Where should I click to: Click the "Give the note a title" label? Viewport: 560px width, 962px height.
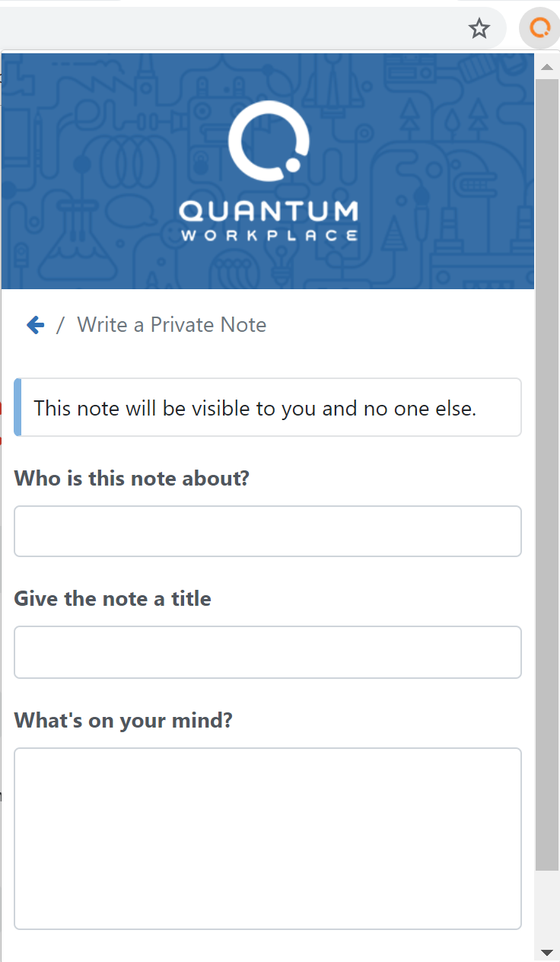pyautogui.click(x=113, y=599)
